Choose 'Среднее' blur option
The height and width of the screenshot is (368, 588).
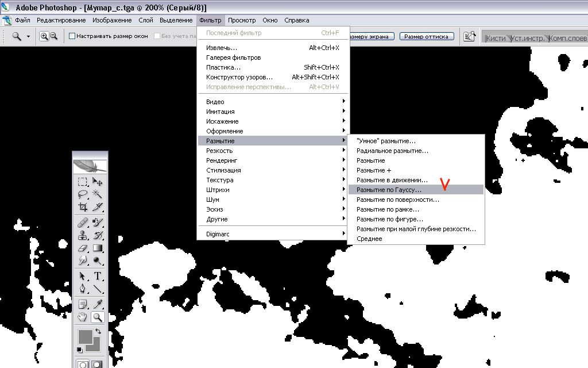click(416, 239)
